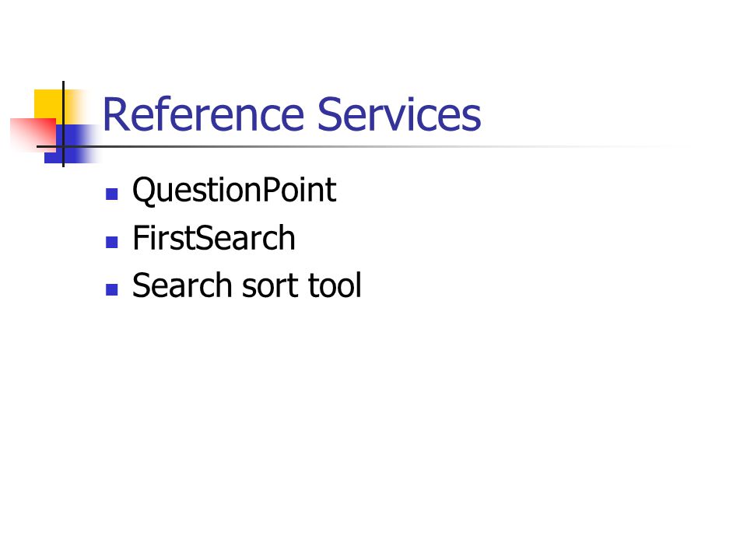Click the word Services in the title

click(x=399, y=114)
